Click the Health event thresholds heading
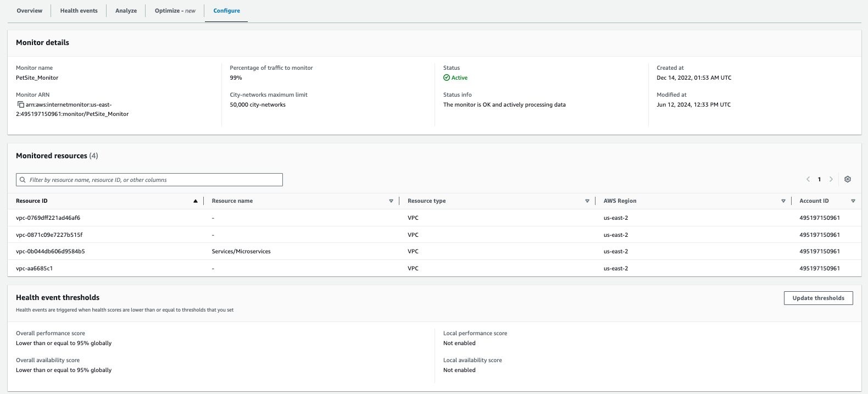 58,297
